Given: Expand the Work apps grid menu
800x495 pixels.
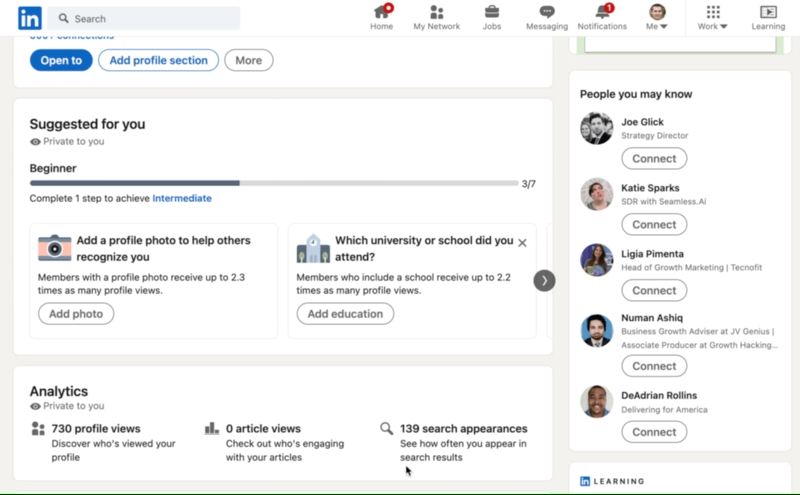Looking at the screenshot, I should 713,17.
